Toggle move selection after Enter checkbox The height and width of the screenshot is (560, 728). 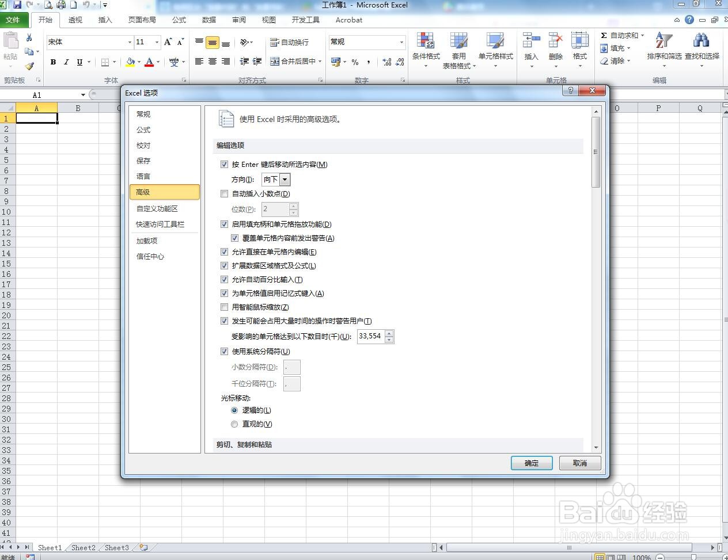225,165
